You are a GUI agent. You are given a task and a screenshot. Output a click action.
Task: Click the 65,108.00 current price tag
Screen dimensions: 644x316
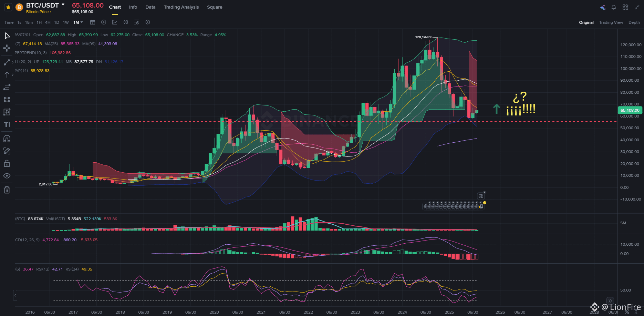630,110
